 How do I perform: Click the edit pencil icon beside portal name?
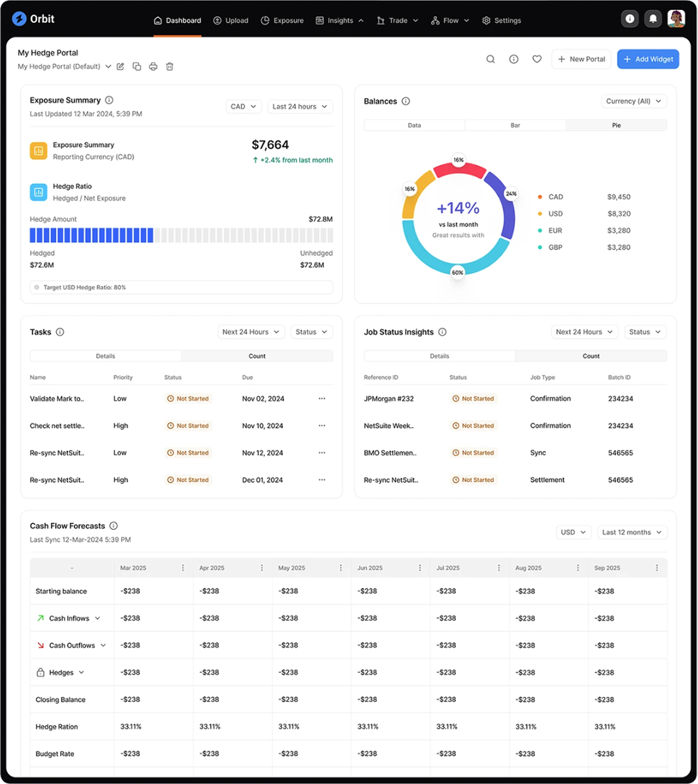point(121,66)
